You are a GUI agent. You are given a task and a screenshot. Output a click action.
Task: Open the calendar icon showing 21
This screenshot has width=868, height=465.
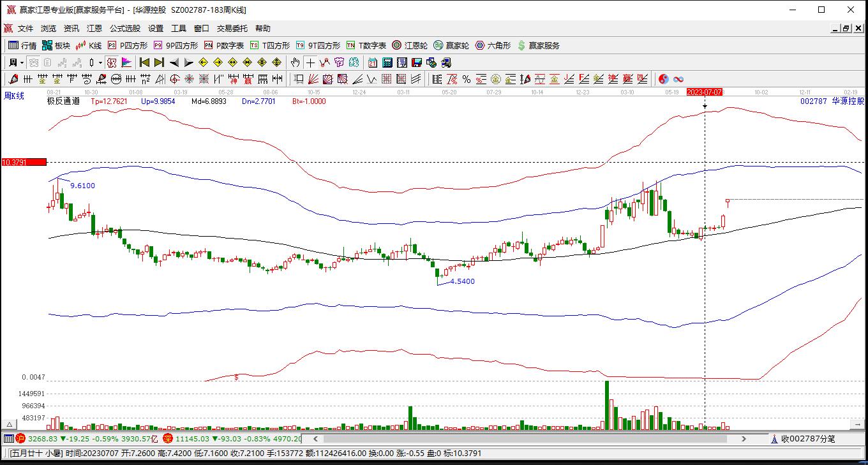coord(373,63)
